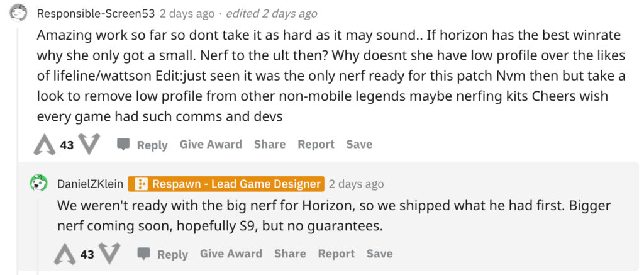
Task: Click speech bubble icon on top comment
Action: point(124,145)
